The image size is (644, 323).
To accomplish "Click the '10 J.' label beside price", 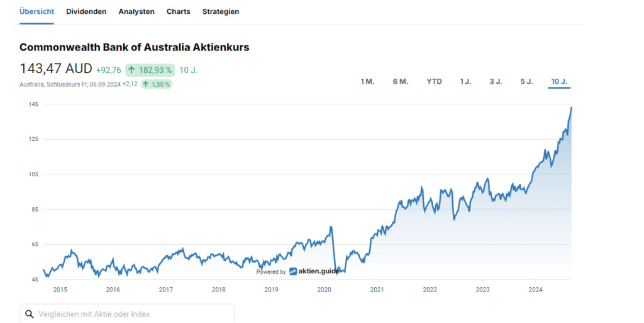I will 188,71.
